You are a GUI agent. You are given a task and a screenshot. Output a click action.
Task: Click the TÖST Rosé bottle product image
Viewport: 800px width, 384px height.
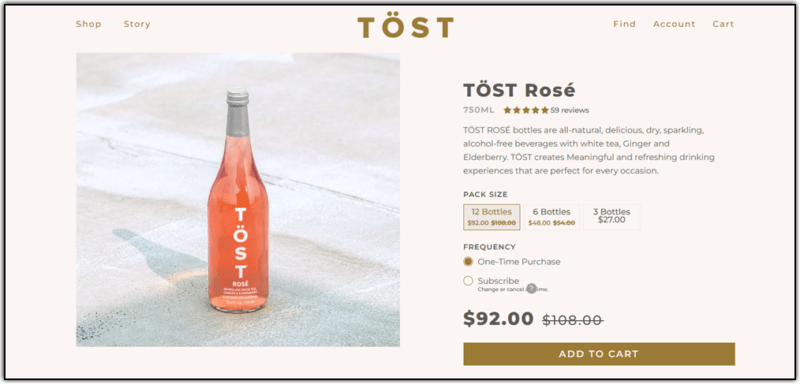pyautogui.click(x=238, y=200)
